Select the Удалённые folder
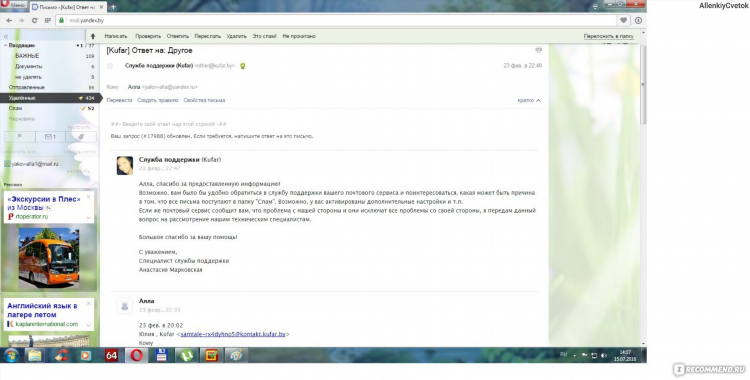The width and height of the screenshot is (750, 380). point(50,98)
